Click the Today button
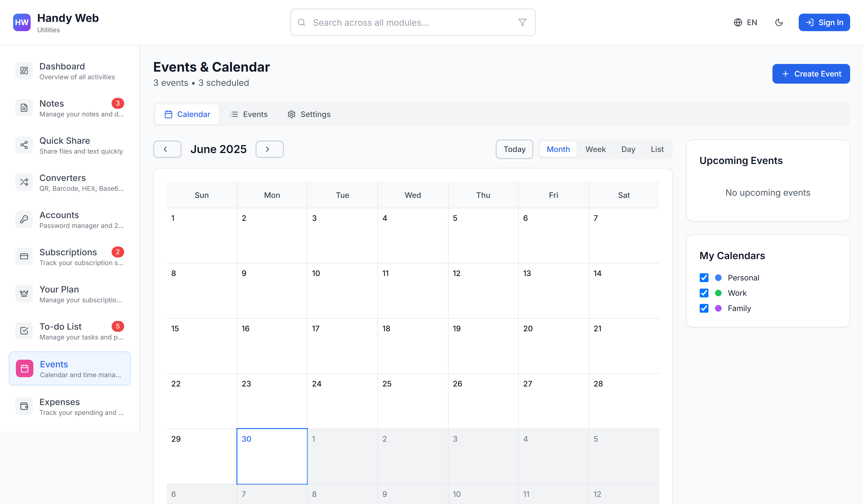Viewport: 863px width, 504px height. 514,149
